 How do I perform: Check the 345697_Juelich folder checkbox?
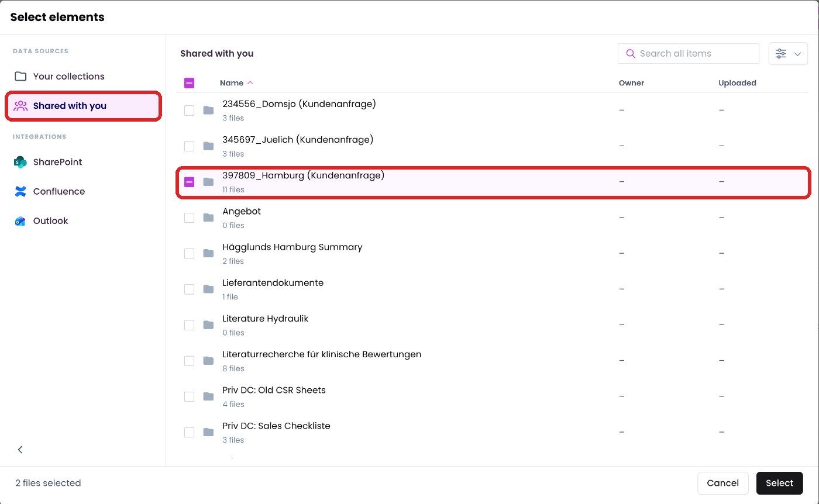[189, 146]
